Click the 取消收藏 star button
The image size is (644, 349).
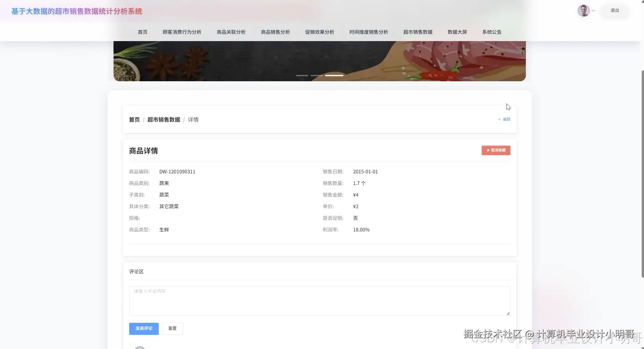(x=496, y=150)
